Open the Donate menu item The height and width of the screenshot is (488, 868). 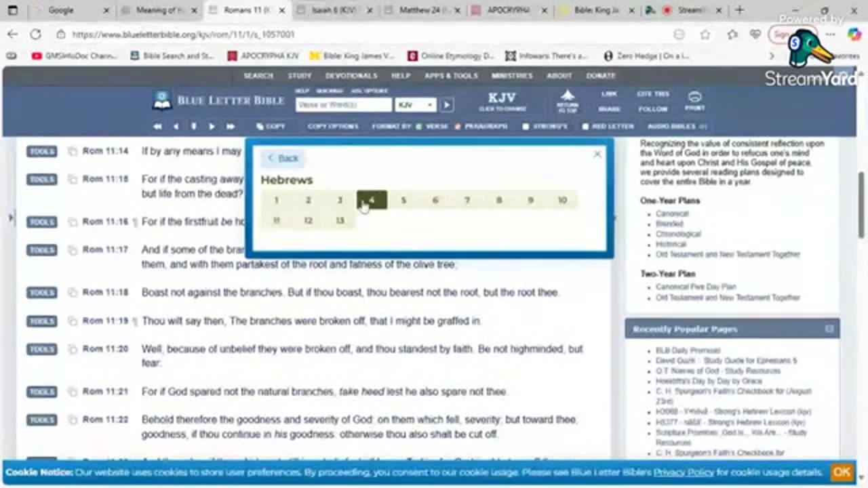click(x=601, y=76)
